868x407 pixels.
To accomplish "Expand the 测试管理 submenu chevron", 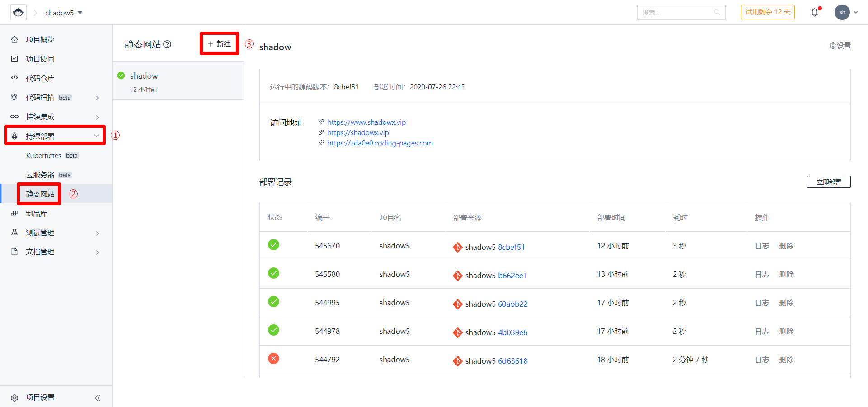I will (97, 233).
